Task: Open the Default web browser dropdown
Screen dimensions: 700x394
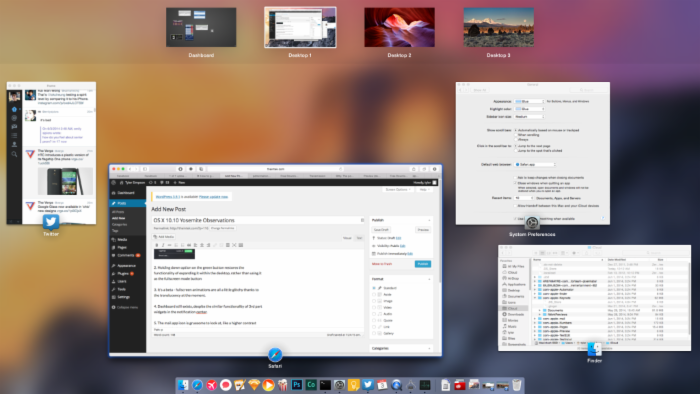Action: pos(535,165)
